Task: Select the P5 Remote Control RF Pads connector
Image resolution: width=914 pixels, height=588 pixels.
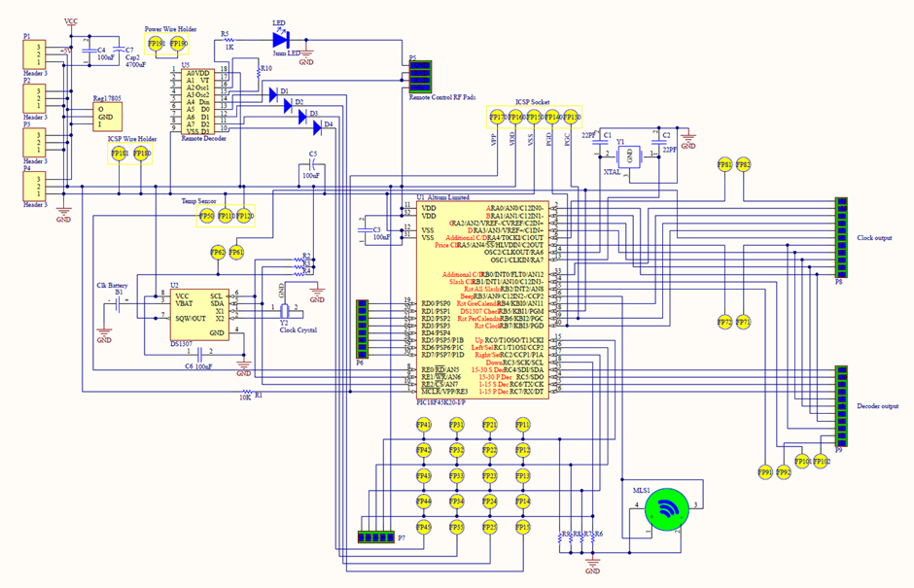Action: click(x=420, y=77)
